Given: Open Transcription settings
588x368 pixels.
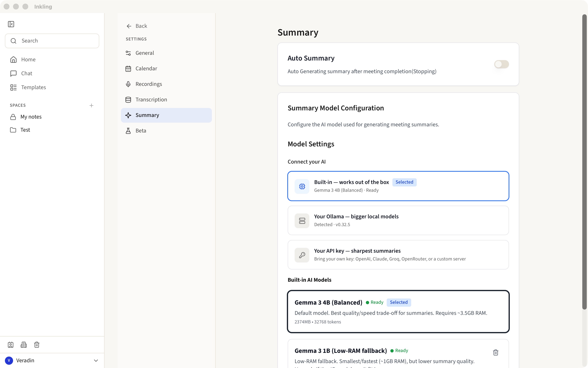Looking at the screenshot, I should pos(166,100).
